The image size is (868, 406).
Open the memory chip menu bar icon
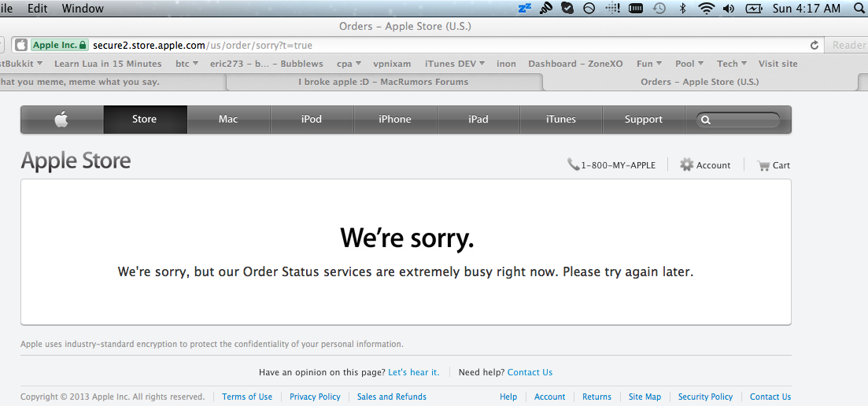pyautogui.click(x=636, y=9)
